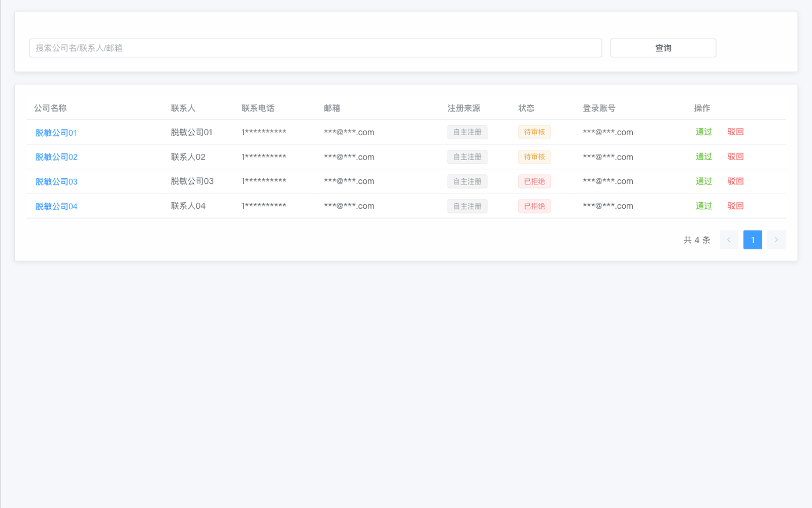Go to next page arrow
This screenshot has height=508, width=812.
[776, 240]
